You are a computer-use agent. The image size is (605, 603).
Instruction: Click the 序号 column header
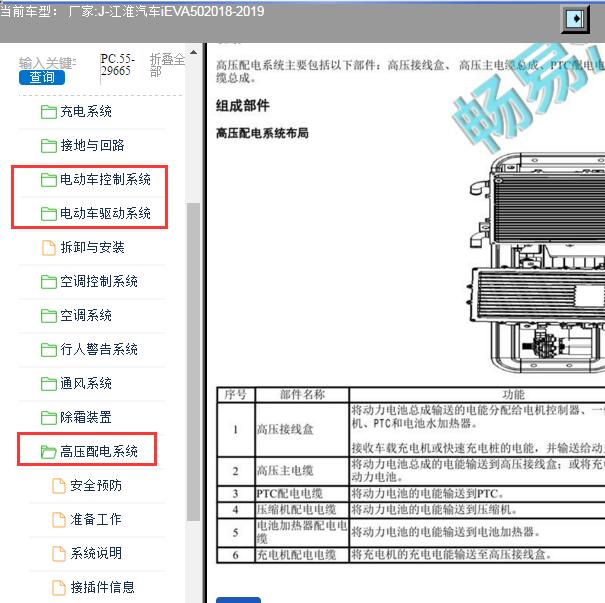235,395
